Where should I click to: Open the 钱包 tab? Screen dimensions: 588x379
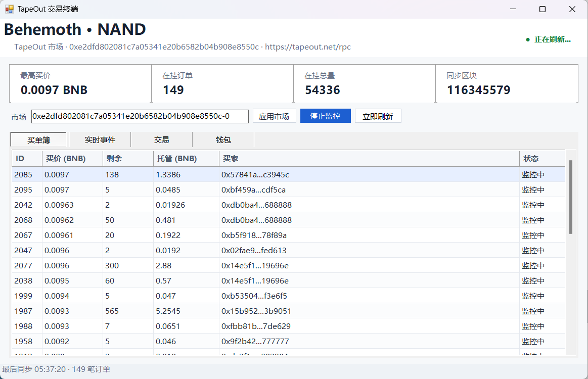(x=223, y=140)
